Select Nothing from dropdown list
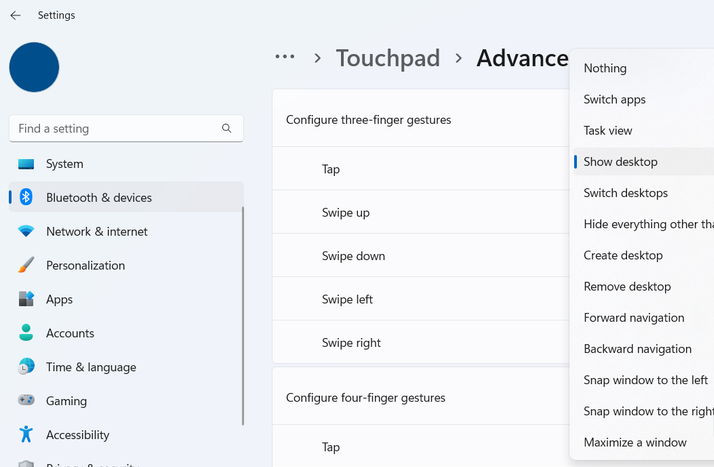 (x=605, y=69)
